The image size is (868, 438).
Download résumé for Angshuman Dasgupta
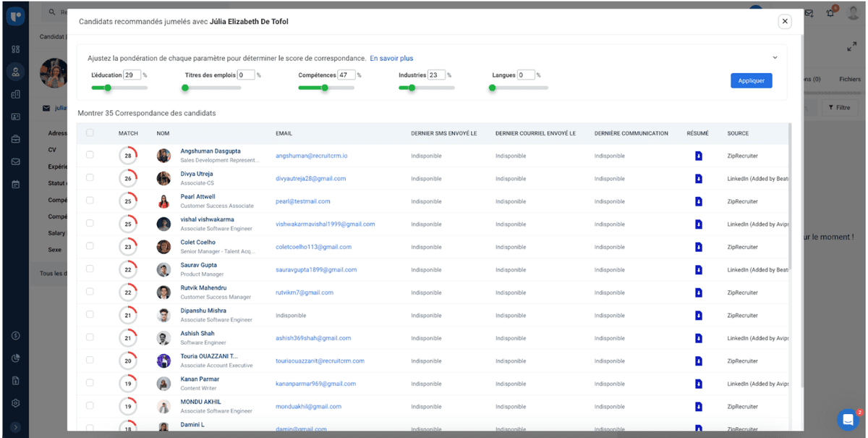tap(698, 156)
